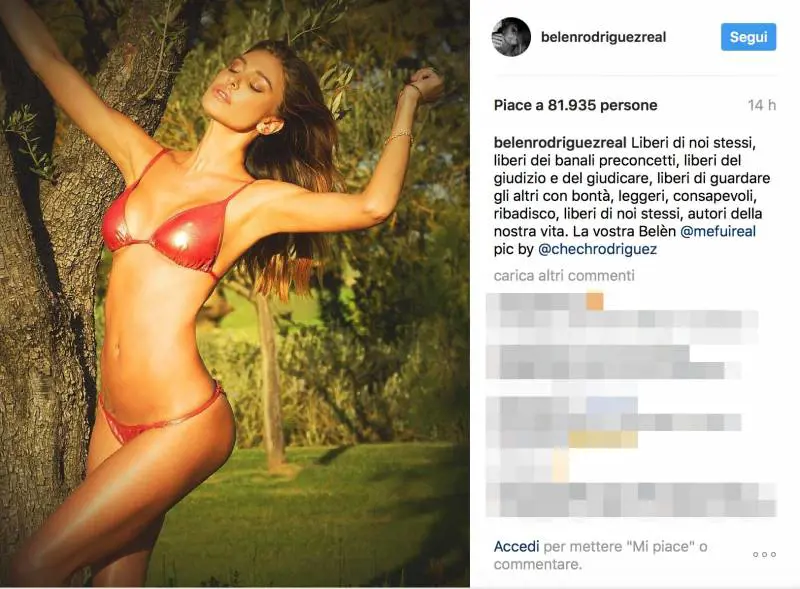Click the blue blurred mention in comments
The image size is (800, 589).
[611, 405]
